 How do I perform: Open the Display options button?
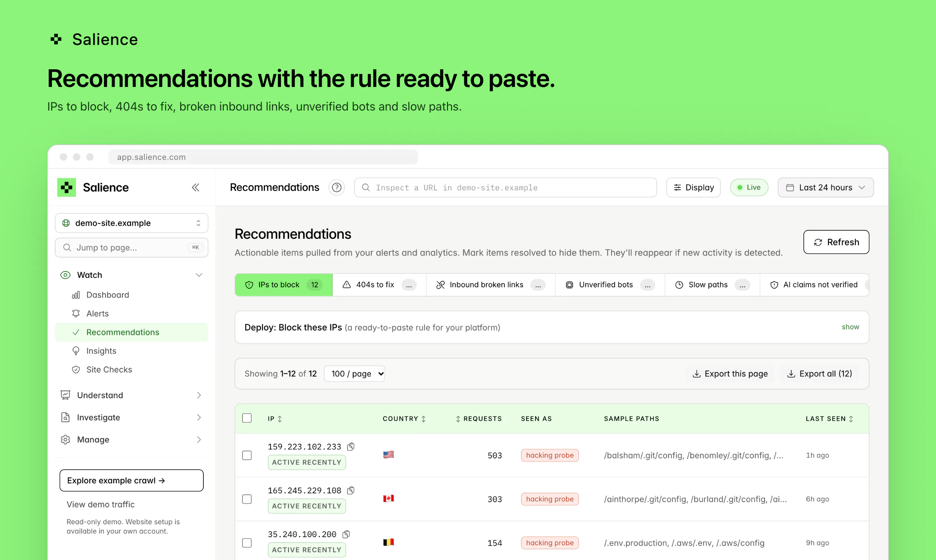coord(693,187)
